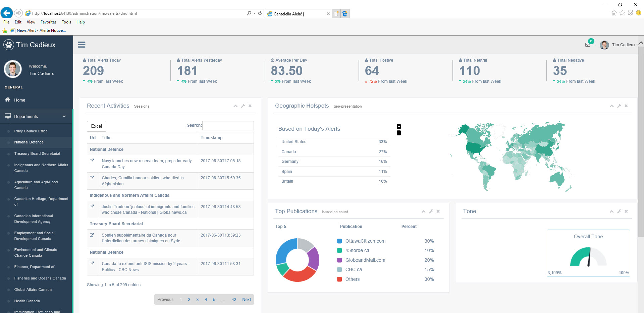Toggle the hamburger sidebar menu
Screen dimensions: 644x313
(x=82, y=45)
